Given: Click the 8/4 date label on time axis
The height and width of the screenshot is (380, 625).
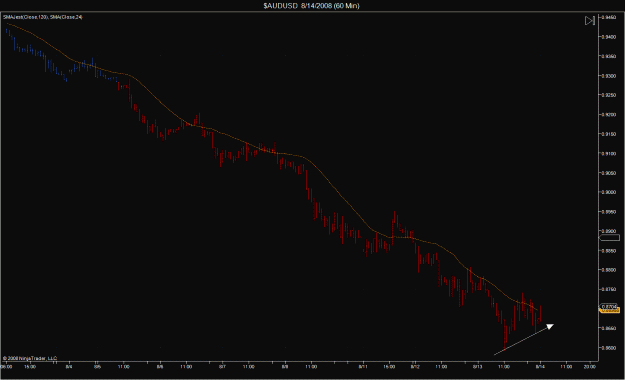Looking at the screenshot, I should (x=69, y=366).
